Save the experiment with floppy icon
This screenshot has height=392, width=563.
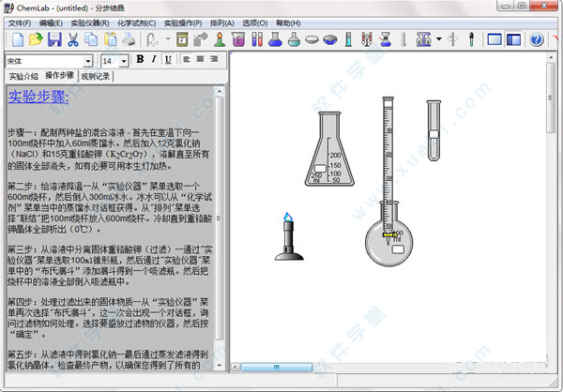(x=54, y=39)
